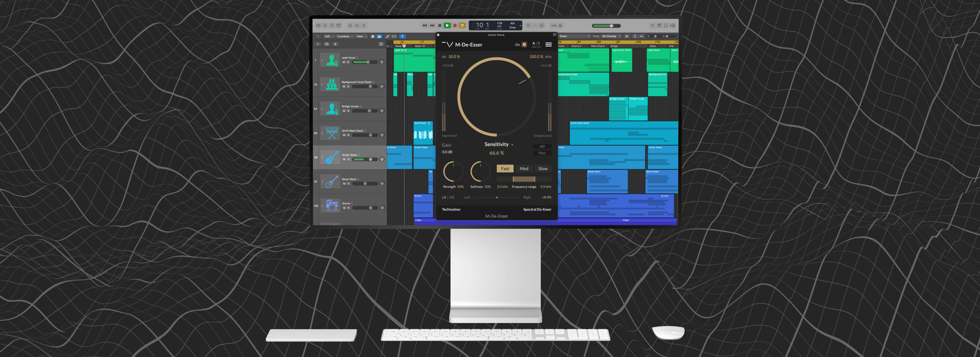This screenshot has height=357, width=980.
Task: Expand the Background Vocal Stack track
Action: (x=322, y=84)
